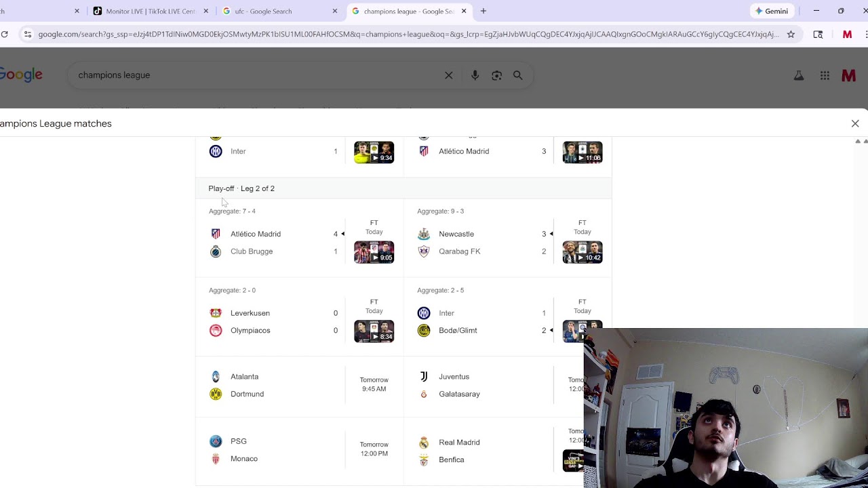Click the Real Madrid crest
This screenshot has width=868, height=488.
pyautogui.click(x=424, y=443)
